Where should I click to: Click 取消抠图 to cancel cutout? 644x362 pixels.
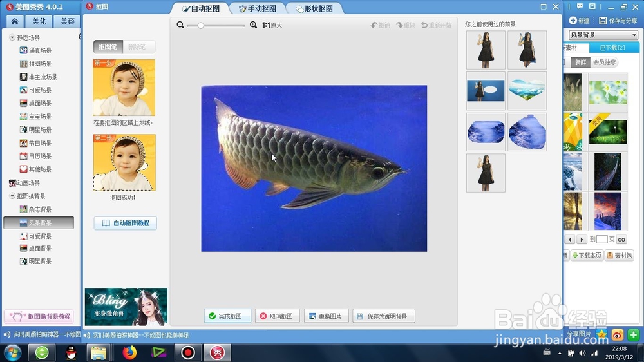(277, 316)
